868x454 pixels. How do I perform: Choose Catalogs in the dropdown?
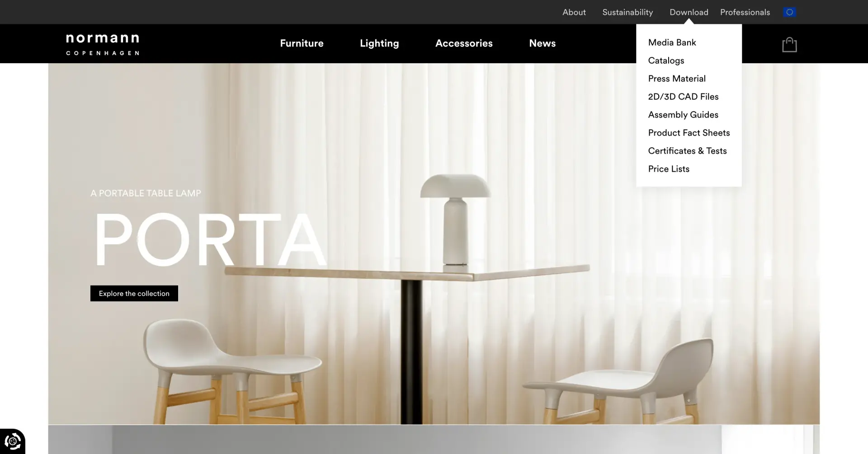(x=666, y=60)
